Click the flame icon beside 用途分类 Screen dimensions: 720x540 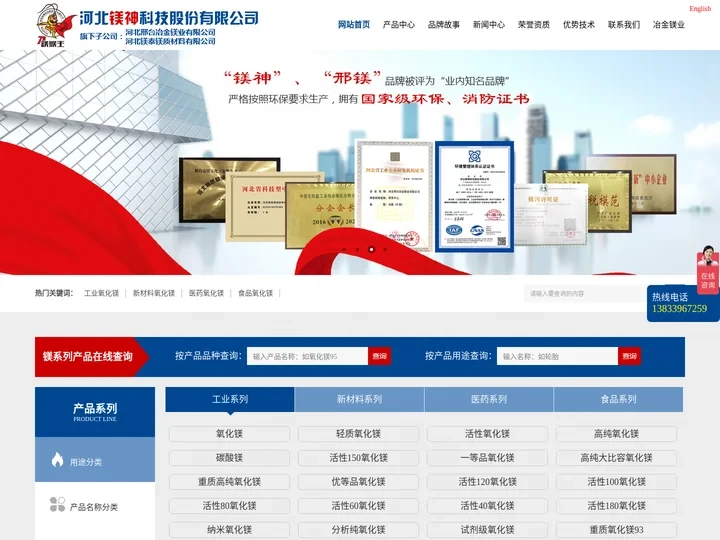(x=57, y=459)
